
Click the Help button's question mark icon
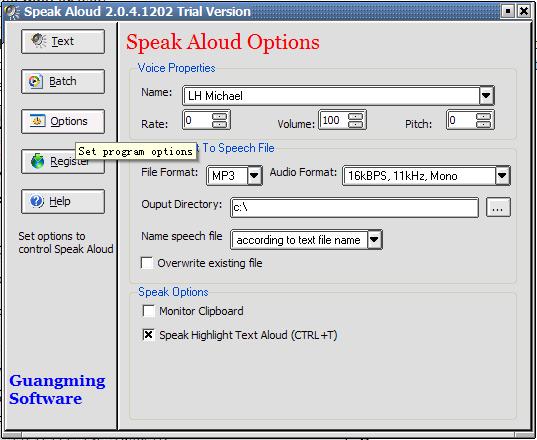pos(37,201)
